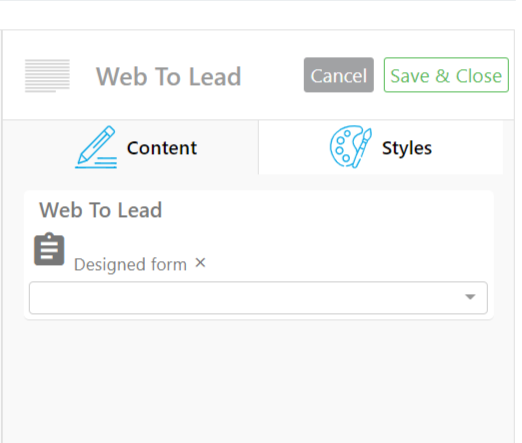
Task: Open the empty Designed form select box
Action: click(x=258, y=298)
